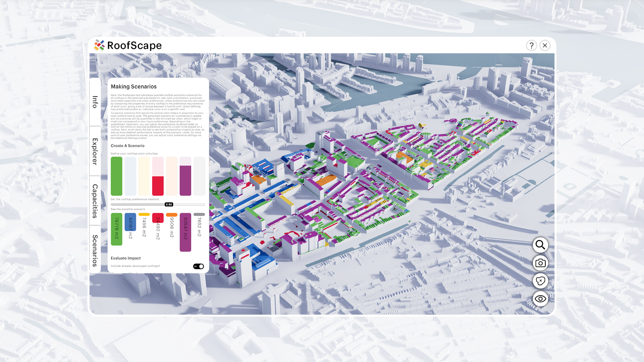This screenshot has width=644, height=362.
Task: Click the RoofScape logo icon
Action: 99,45
